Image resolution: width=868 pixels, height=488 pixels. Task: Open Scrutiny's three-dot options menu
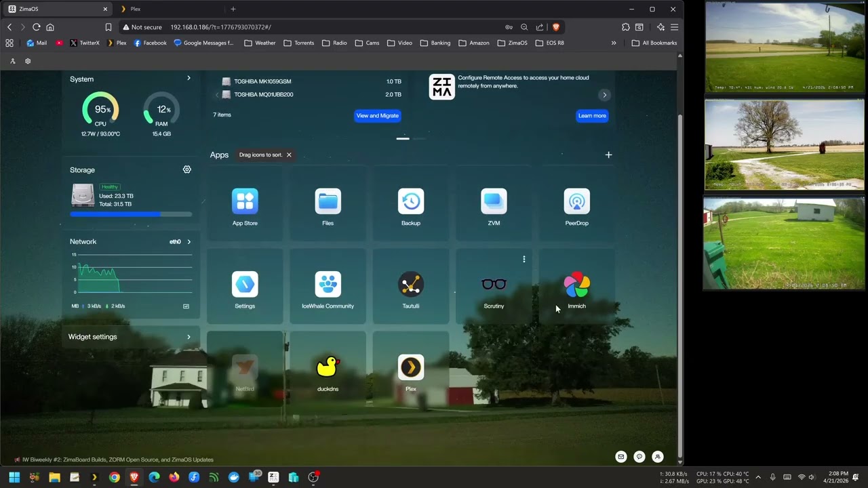click(524, 259)
